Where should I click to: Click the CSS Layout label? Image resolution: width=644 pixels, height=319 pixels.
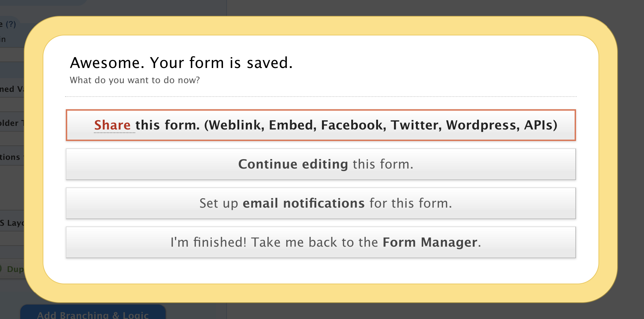12,223
